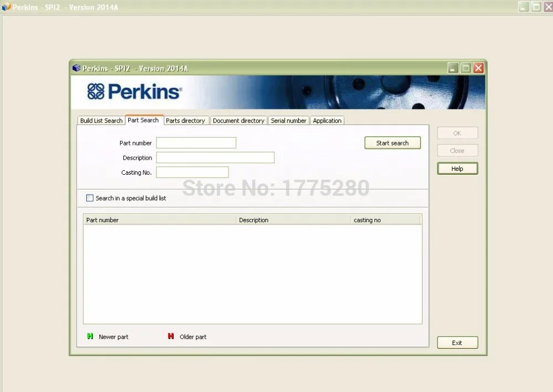
Task: Maximize the inner Perkins dialog
Action: coord(466,68)
